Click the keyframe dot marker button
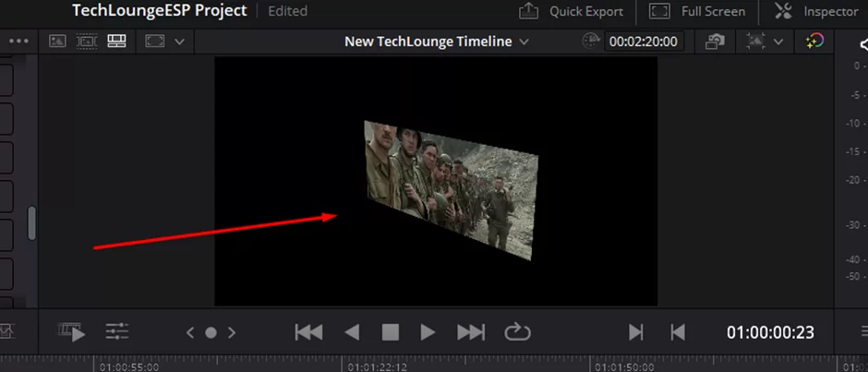The width and height of the screenshot is (868, 372). [x=211, y=332]
